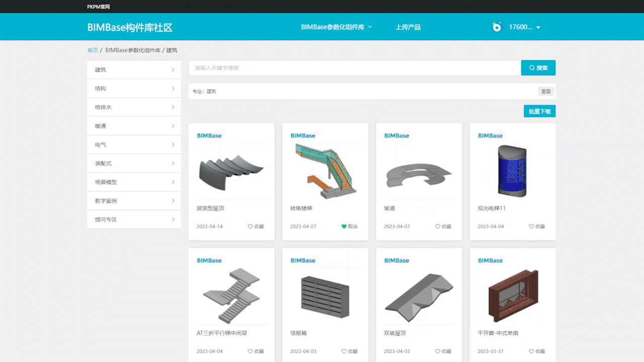Expand the 提问专区 category chevron

(173, 220)
